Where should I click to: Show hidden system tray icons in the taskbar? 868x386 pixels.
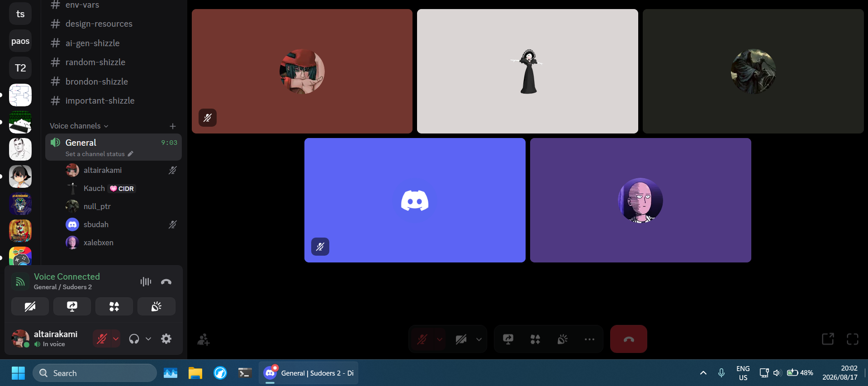coord(703,373)
